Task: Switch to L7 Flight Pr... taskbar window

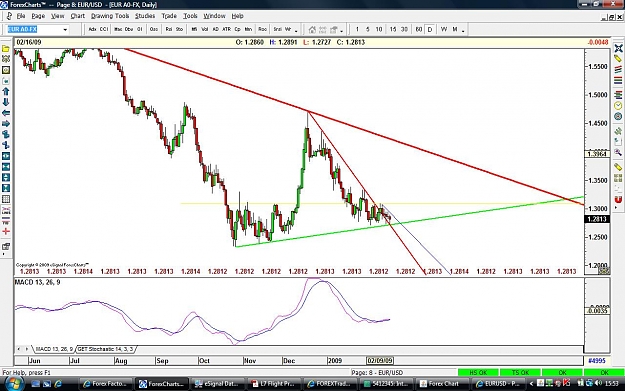Action: [273, 384]
